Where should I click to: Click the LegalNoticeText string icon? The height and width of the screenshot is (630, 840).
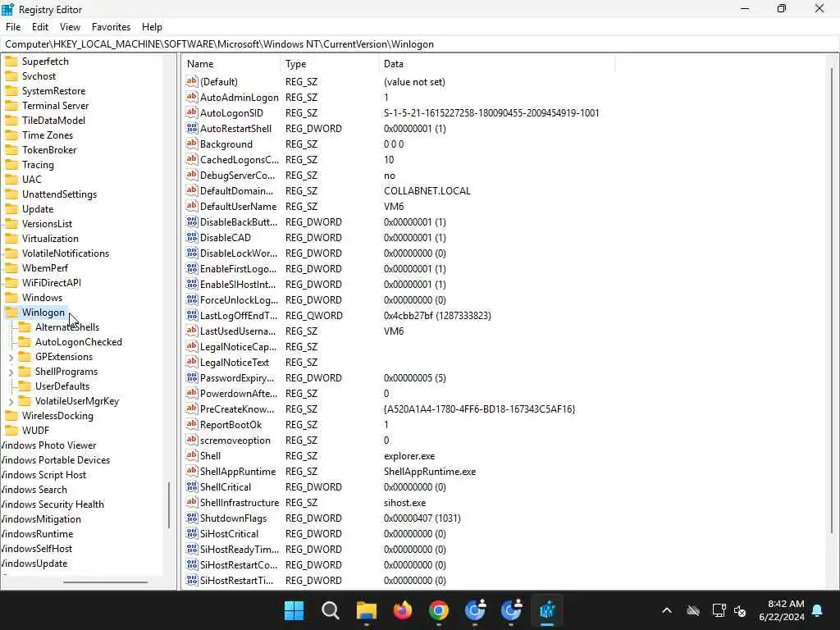[x=192, y=362]
